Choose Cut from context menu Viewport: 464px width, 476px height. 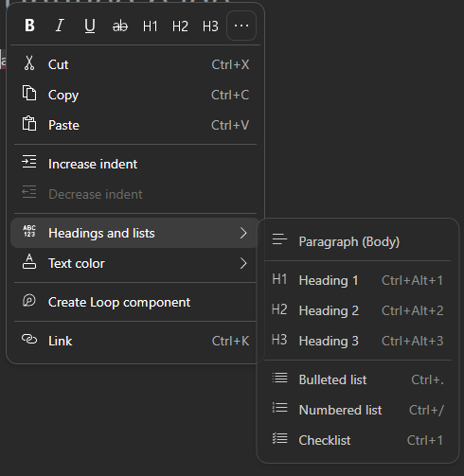coord(135,64)
